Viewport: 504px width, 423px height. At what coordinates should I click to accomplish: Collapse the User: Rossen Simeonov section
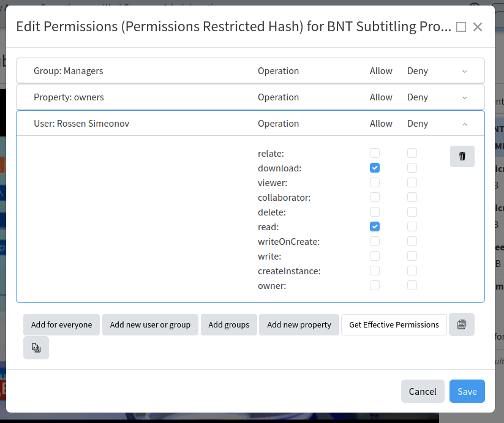[x=464, y=124]
